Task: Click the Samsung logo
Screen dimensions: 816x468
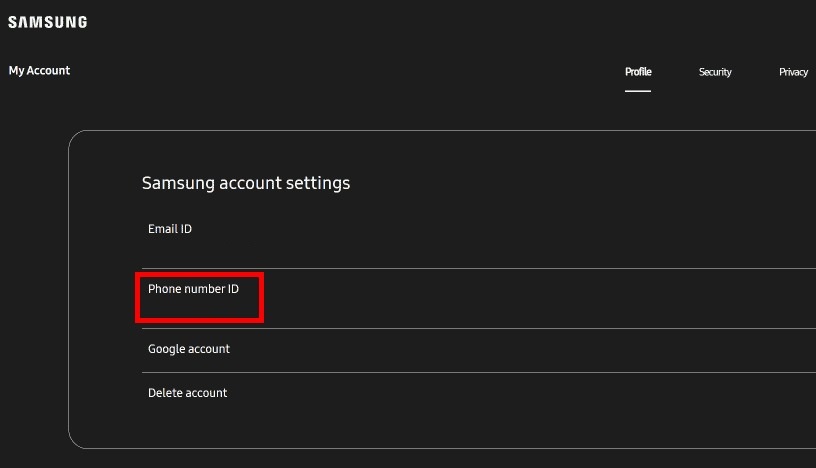Action: point(47,22)
